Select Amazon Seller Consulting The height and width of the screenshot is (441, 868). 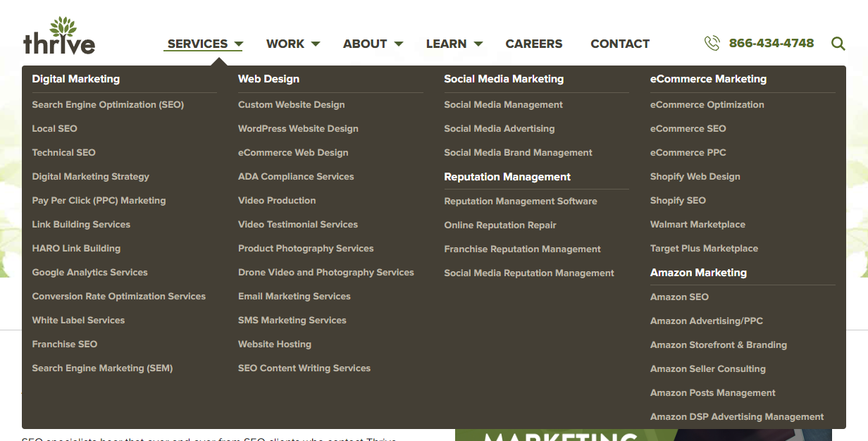708,369
